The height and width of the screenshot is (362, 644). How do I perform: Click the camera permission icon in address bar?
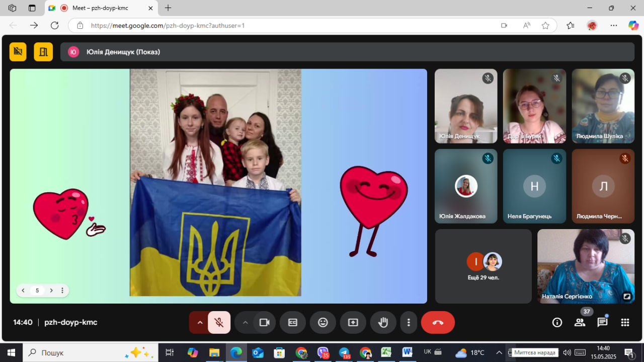tap(504, 25)
